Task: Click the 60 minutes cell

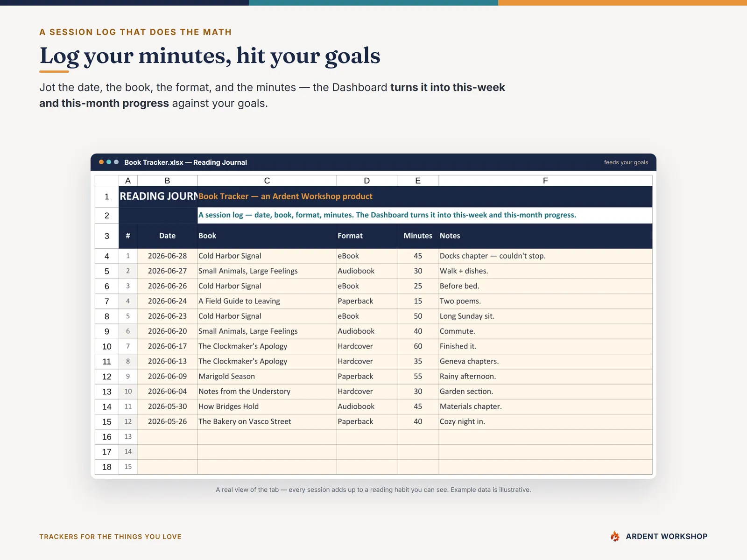Action: (x=418, y=346)
